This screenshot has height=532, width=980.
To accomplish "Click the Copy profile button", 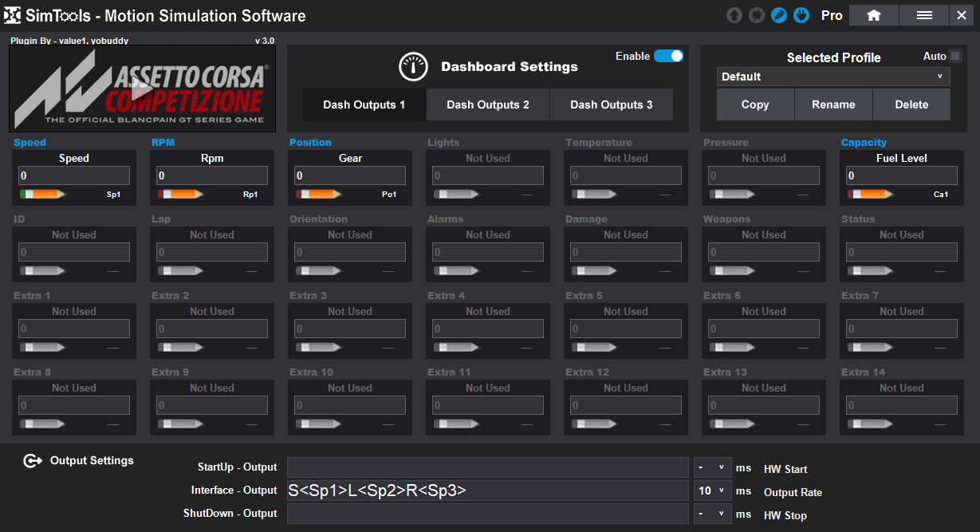I will pos(754,104).
